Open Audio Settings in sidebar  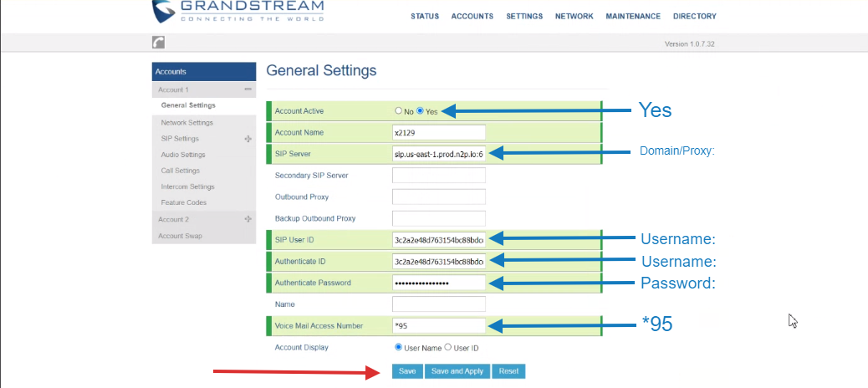(183, 155)
